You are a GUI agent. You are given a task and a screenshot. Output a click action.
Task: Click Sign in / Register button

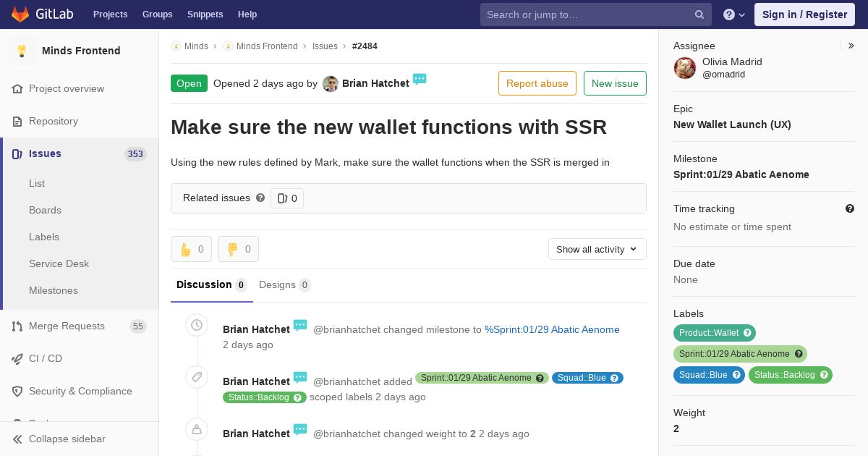click(x=804, y=14)
